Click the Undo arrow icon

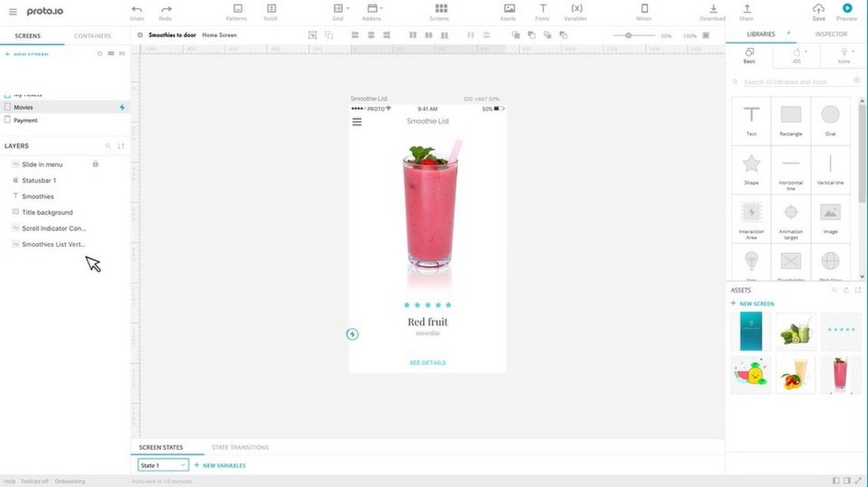[137, 9]
